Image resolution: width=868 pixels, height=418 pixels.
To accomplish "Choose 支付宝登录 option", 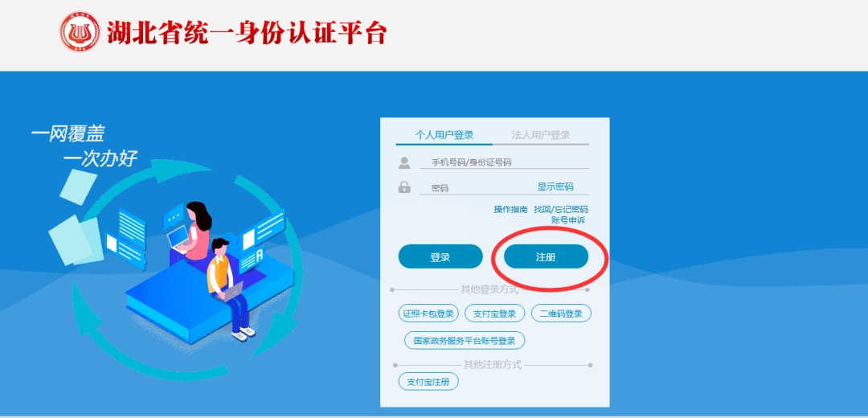I will click(x=495, y=313).
